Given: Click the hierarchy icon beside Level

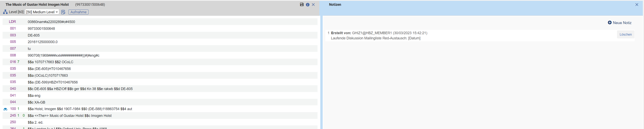Looking at the screenshot, I should coord(5,12).
